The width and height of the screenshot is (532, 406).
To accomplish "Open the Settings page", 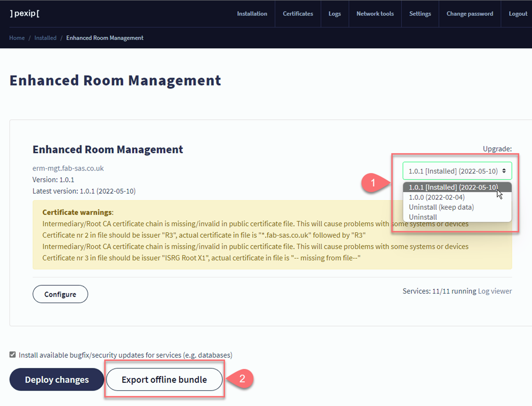I will point(420,14).
